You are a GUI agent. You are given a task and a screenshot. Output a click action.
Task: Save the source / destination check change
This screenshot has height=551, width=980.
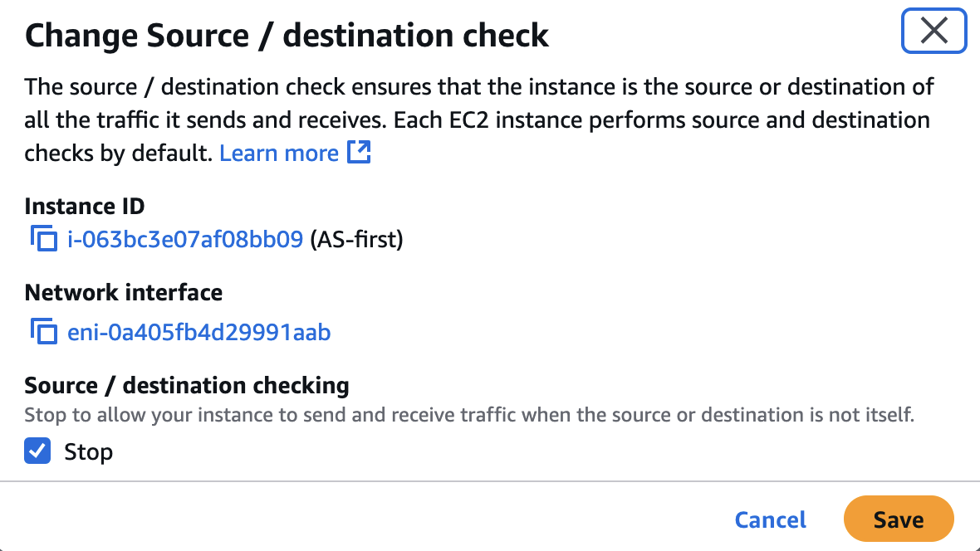(x=899, y=519)
